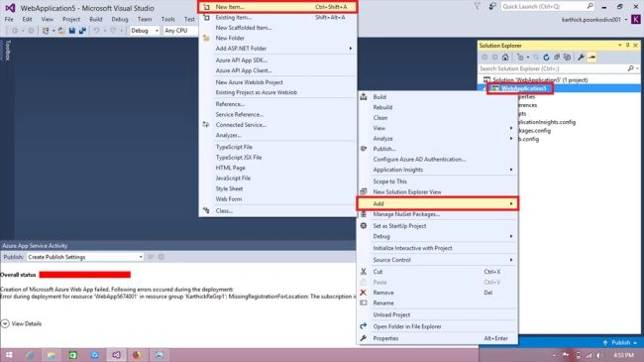The height and width of the screenshot is (362, 644).
Task: Select Rebuild in the context menu
Action: [437, 107]
